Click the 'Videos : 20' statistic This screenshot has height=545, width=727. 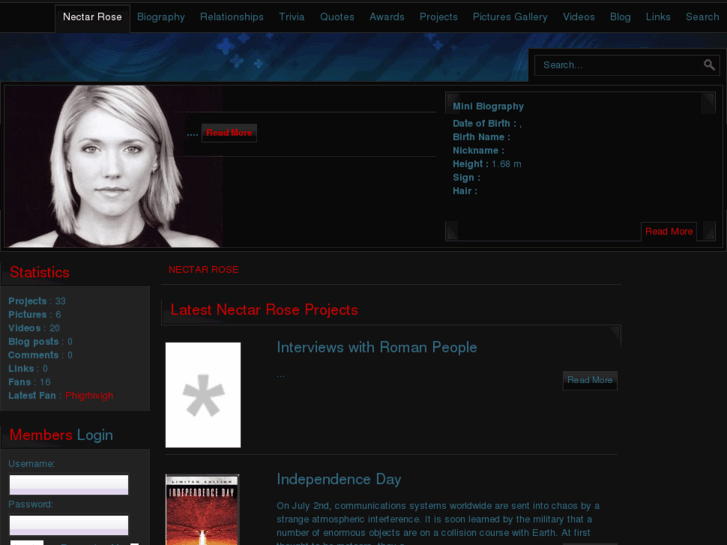click(x=34, y=328)
